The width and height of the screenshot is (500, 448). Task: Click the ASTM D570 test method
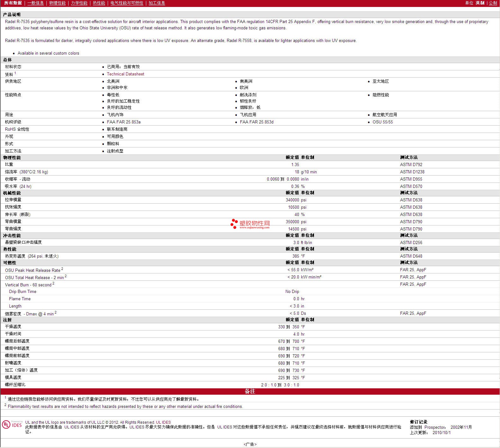[411, 187]
